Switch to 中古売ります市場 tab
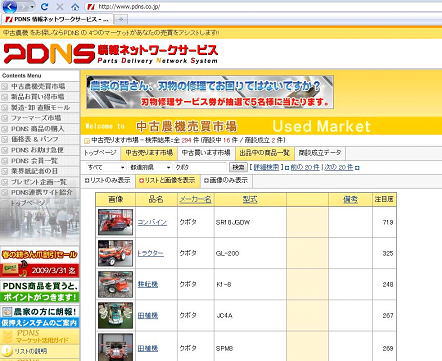Screen dimensions: 442x361 pos(149,153)
